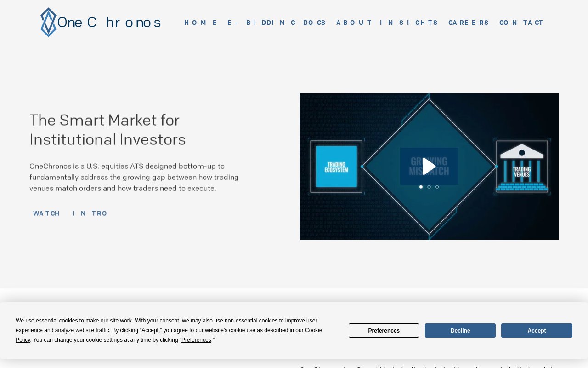Open the CAREERS menu item
588x368 pixels.
(x=469, y=23)
